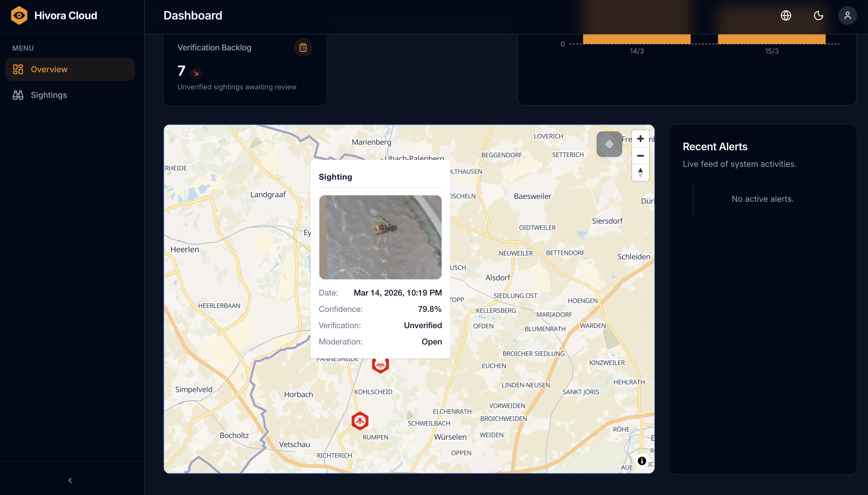
Task: Open the user profile menu
Action: (x=847, y=16)
